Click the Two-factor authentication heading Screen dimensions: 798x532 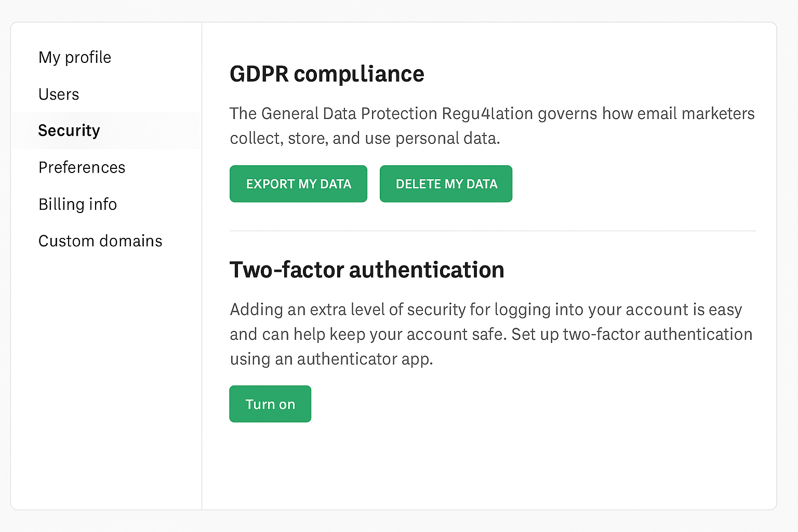coord(367,270)
